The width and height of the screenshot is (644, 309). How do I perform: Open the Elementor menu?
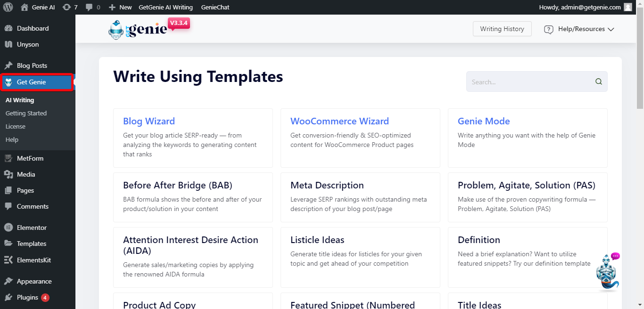(38, 228)
